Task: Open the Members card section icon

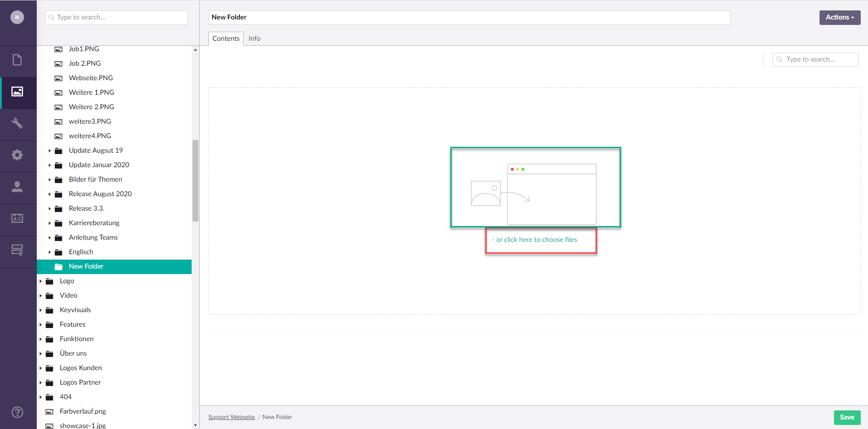Action: point(17,218)
